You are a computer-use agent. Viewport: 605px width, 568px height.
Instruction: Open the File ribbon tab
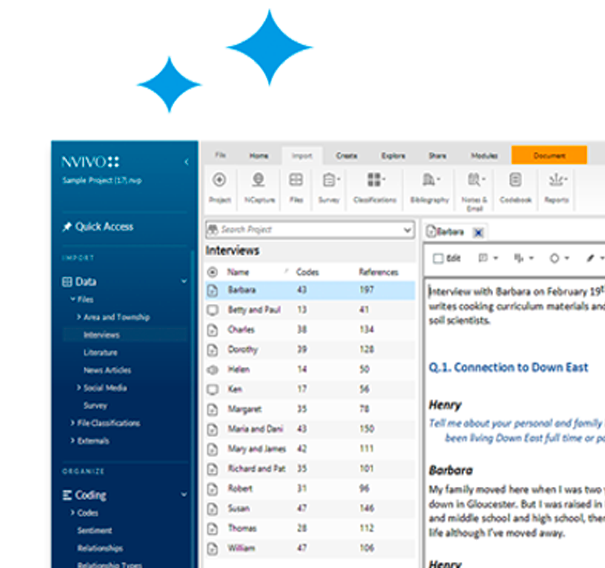[220, 155]
